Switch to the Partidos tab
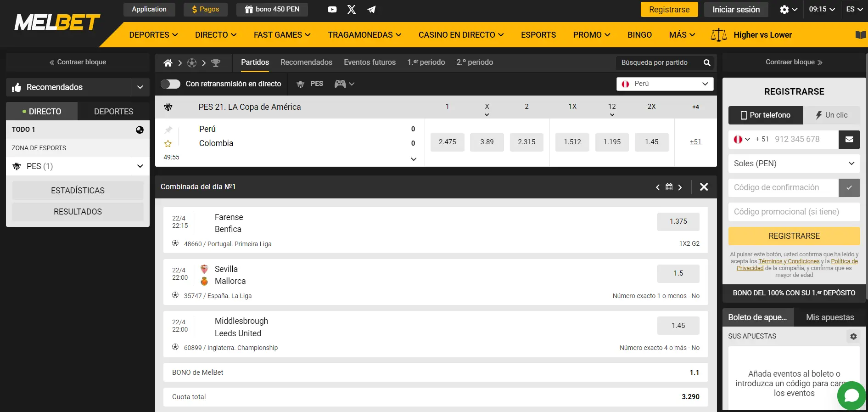Image resolution: width=868 pixels, height=412 pixels. 255,62
